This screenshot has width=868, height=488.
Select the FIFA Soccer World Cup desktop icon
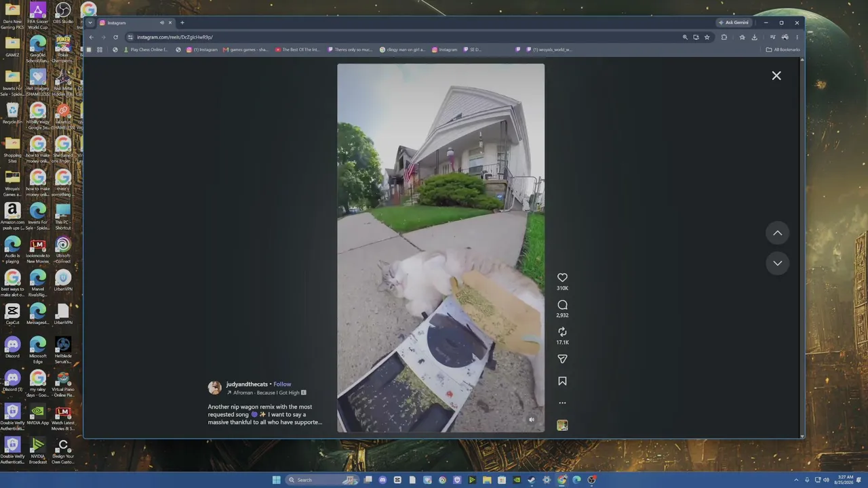coord(38,16)
